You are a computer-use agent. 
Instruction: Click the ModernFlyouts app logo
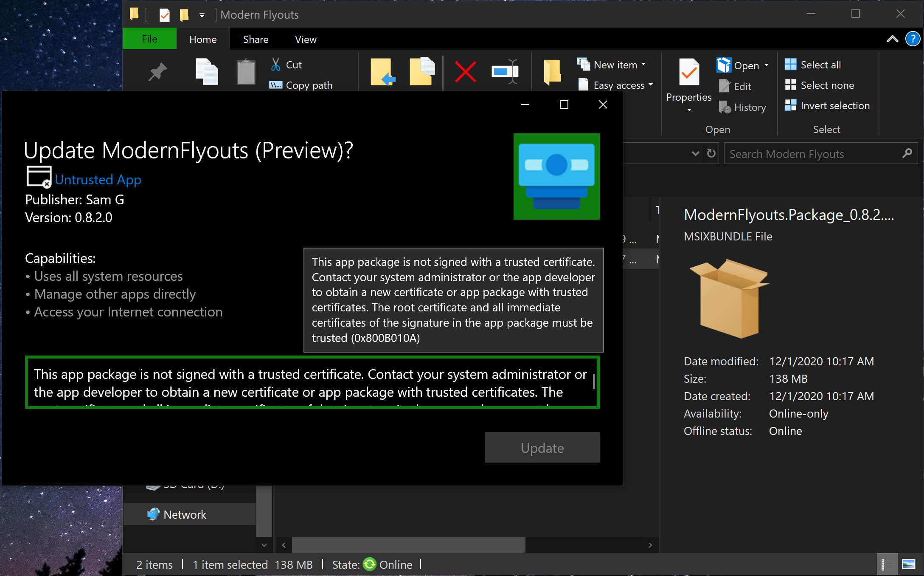click(556, 176)
